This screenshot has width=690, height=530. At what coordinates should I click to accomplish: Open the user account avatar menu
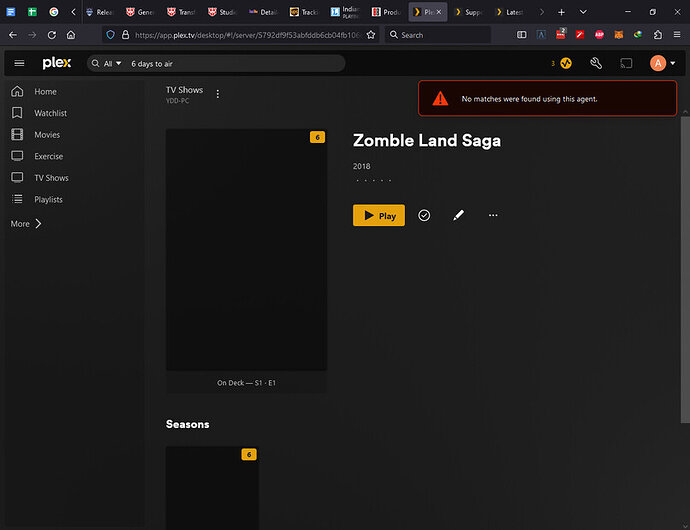point(662,63)
